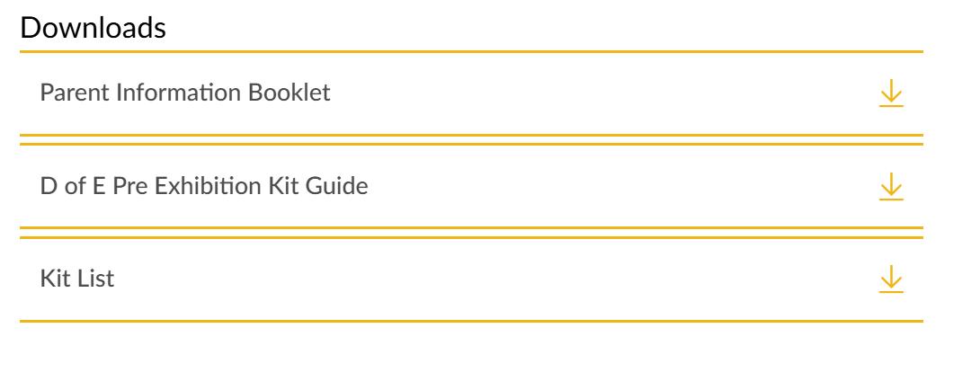Click the 'Kit List' text label
This screenshot has height=381, width=980.
(x=77, y=279)
